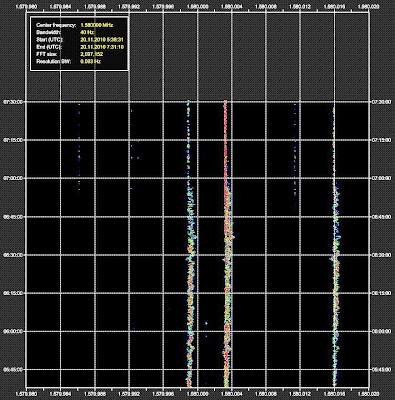Click 1.579.992 label on top frequency axis
Screen dimensions: 395x400
tap(129, 6)
